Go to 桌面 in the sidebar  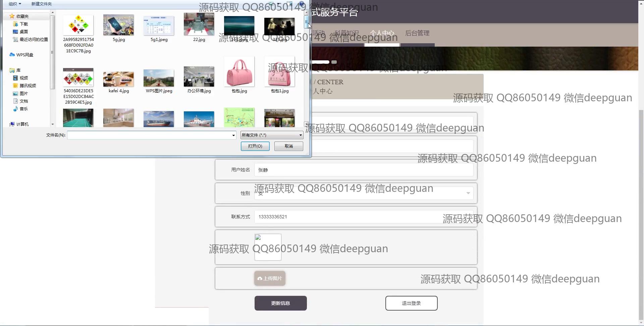point(23,32)
